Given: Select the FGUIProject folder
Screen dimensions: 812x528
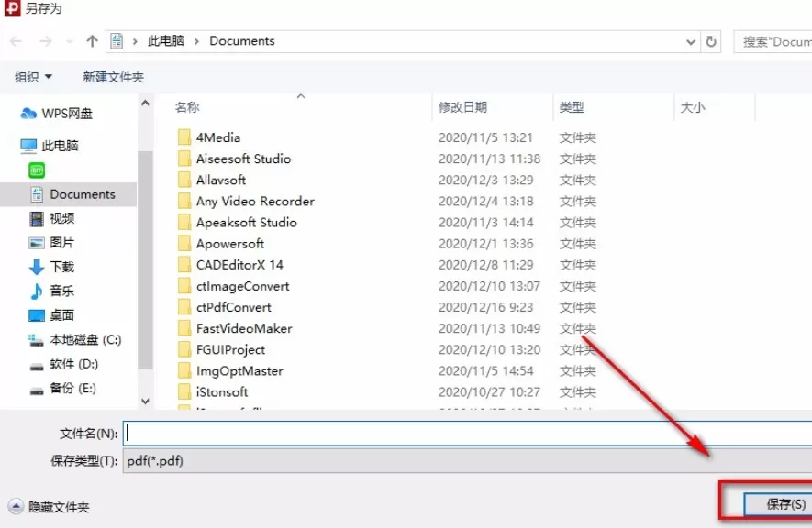Looking at the screenshot, I should pos(230,349).
